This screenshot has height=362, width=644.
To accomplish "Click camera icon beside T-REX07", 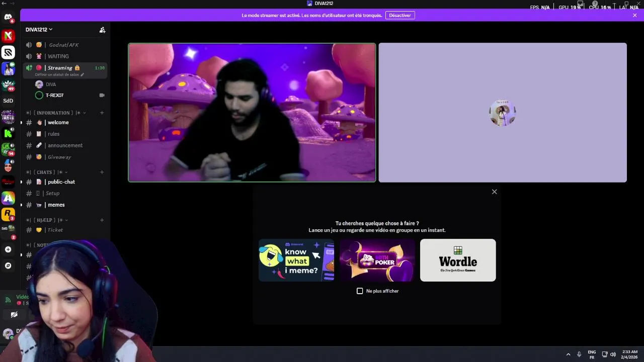I will (102, 96).
